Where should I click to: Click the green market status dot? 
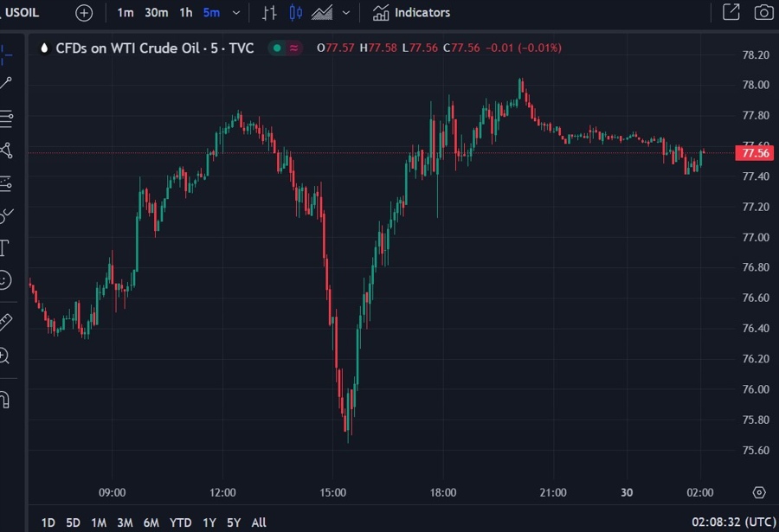pos(277,48)
